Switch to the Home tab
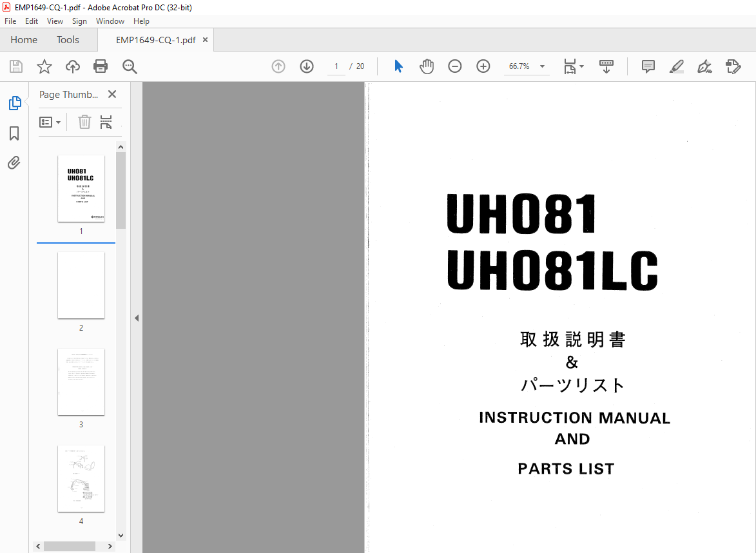 click(x=24, y=40)
